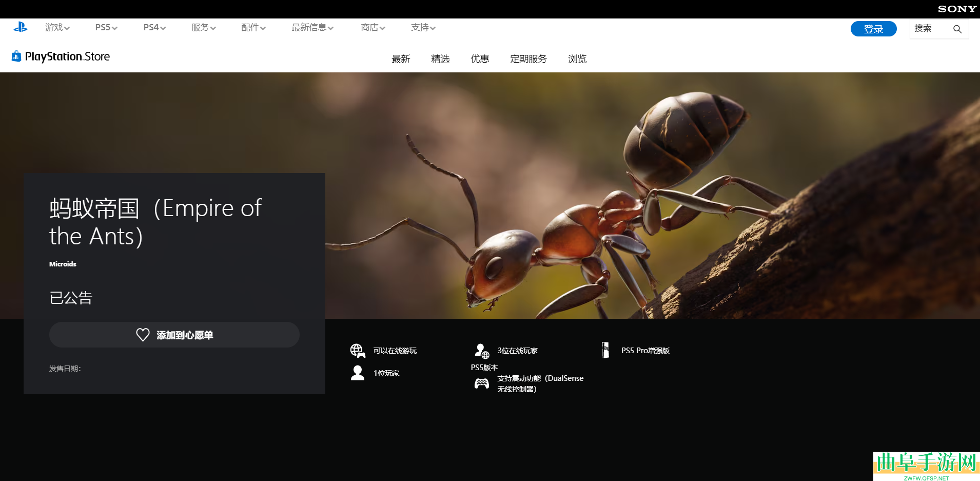Open the 最新信息 dropdown menu

tap(312, 28)
